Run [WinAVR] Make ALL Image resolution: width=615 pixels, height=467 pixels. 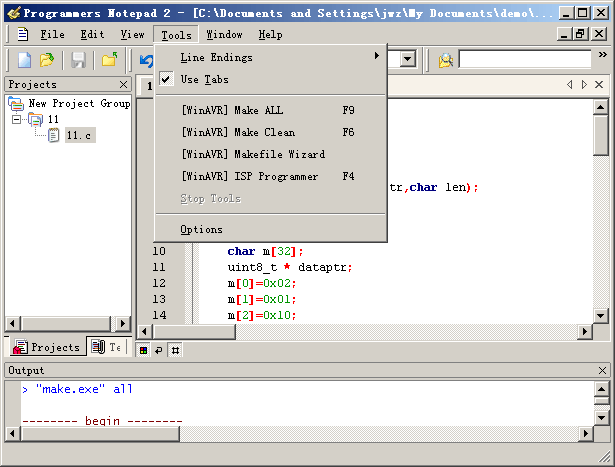[x=232, y=111]
